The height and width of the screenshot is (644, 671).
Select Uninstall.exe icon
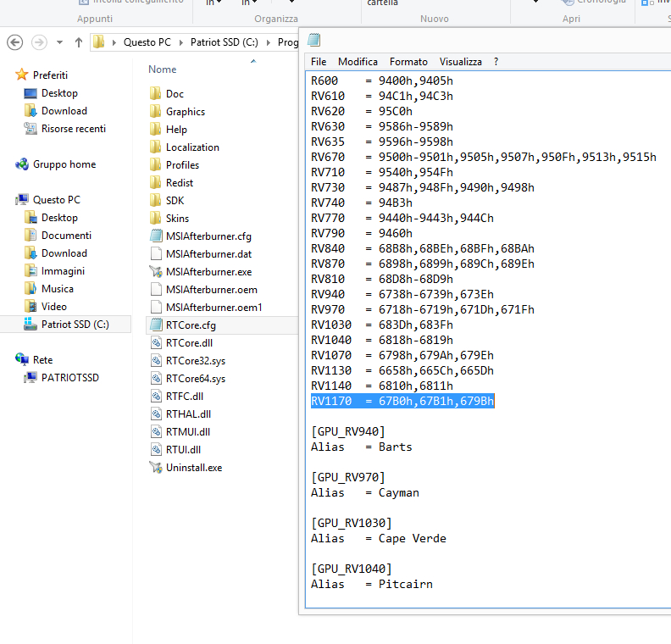[156, 467]
